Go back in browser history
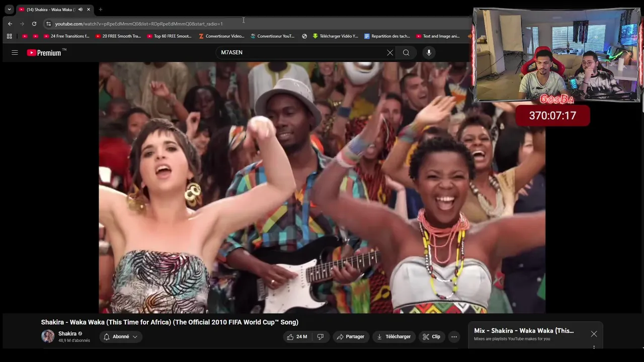Screen dimensions: 644x362 click(10, 24)
